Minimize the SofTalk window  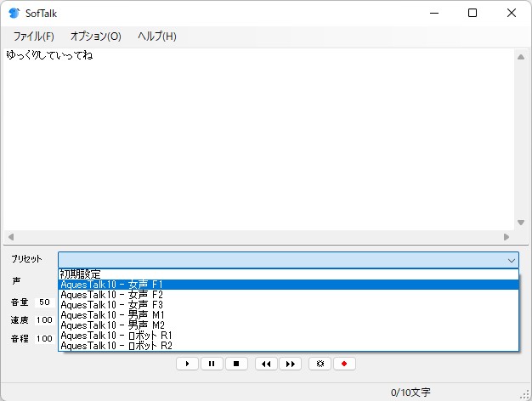434,14
